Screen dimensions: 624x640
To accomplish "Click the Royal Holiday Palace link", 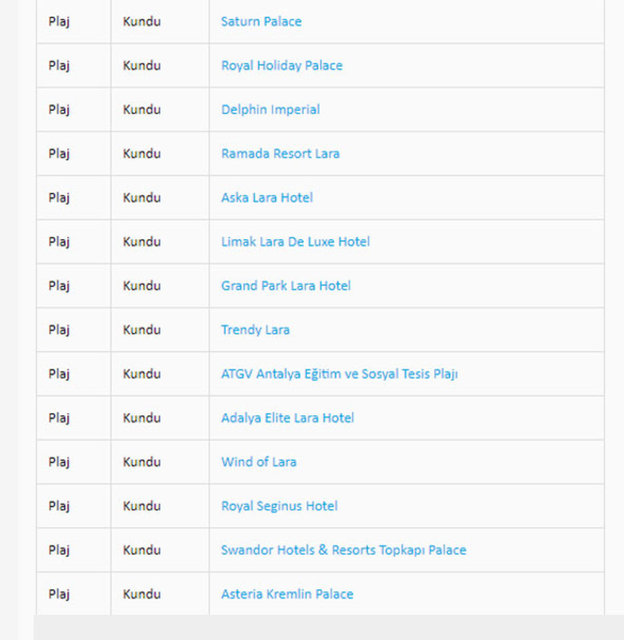I will click(x=281, y=66).
